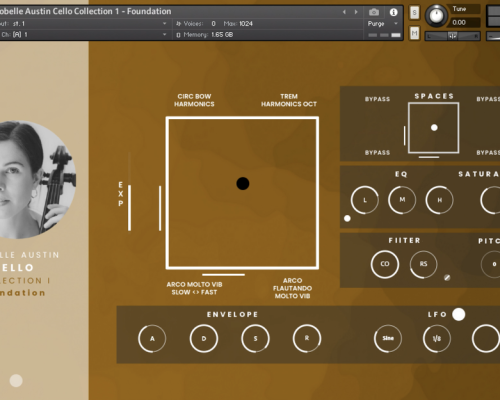The height and width of the screenshot is (400, 500).
Task: Select ARCO FLAUTANDO MOLTO VIB label
Action: 292,288
